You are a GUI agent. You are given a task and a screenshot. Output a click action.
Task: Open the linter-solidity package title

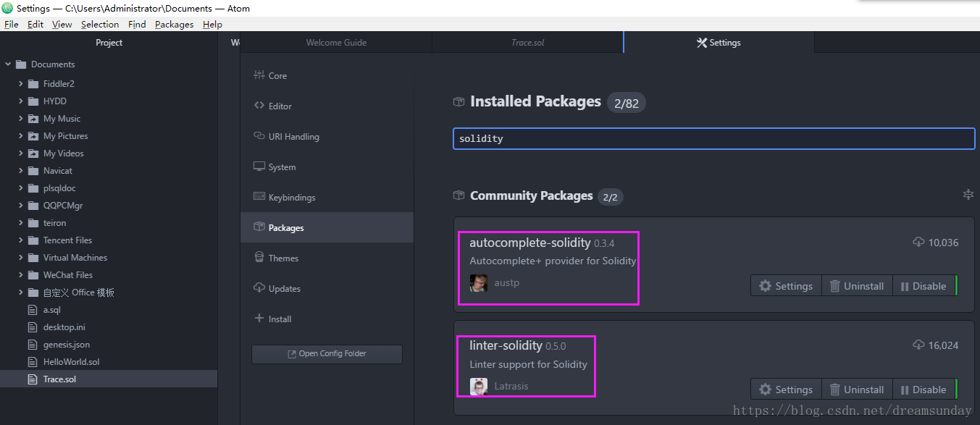[x=506, y=346]
